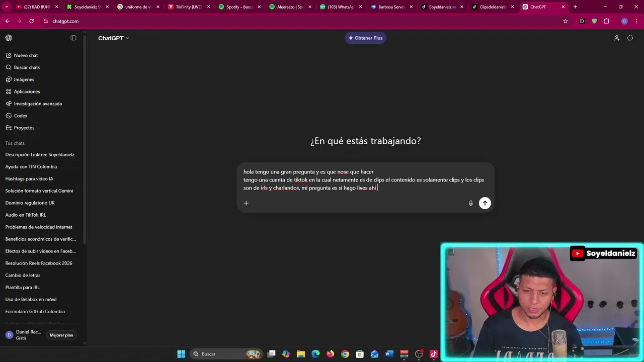Screen dimensions: 644x362
Task: Open chat Efectos de subir videos en Faceb...
Action: (x=42, y=251)
